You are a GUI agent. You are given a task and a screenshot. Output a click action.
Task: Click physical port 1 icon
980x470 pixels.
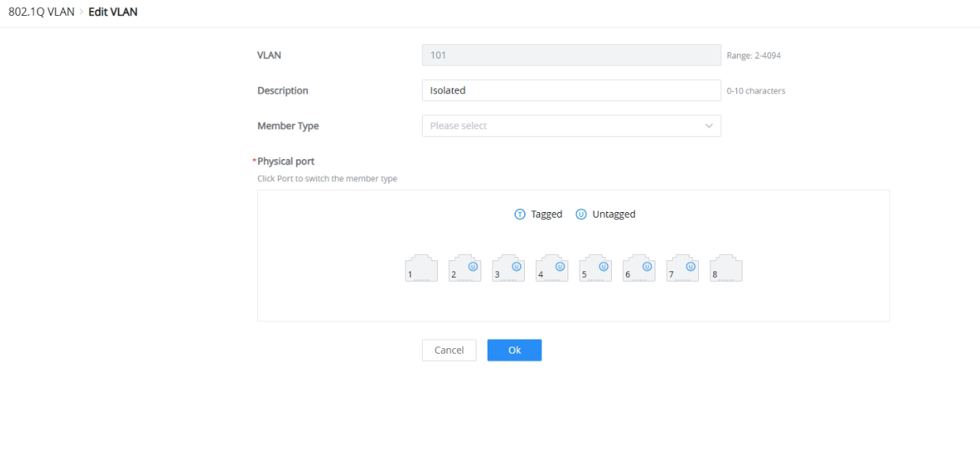click(x=421, y=268)
